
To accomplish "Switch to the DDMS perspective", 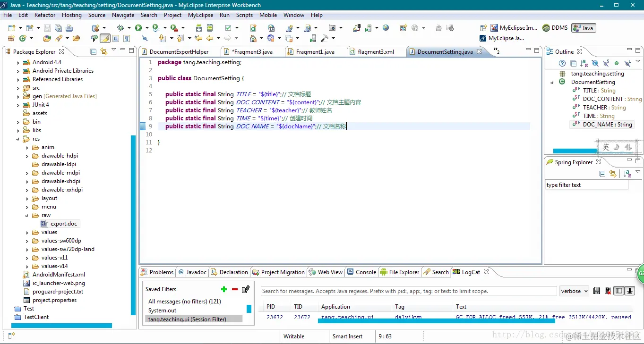I will pyautogui.click(x=555, y=28).
